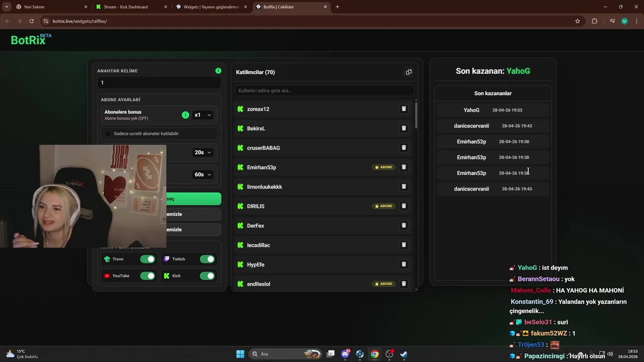The height and width of the screenshot is (362, 644).
Task: Click the botrix.live address bar
Action: [307, 21]
